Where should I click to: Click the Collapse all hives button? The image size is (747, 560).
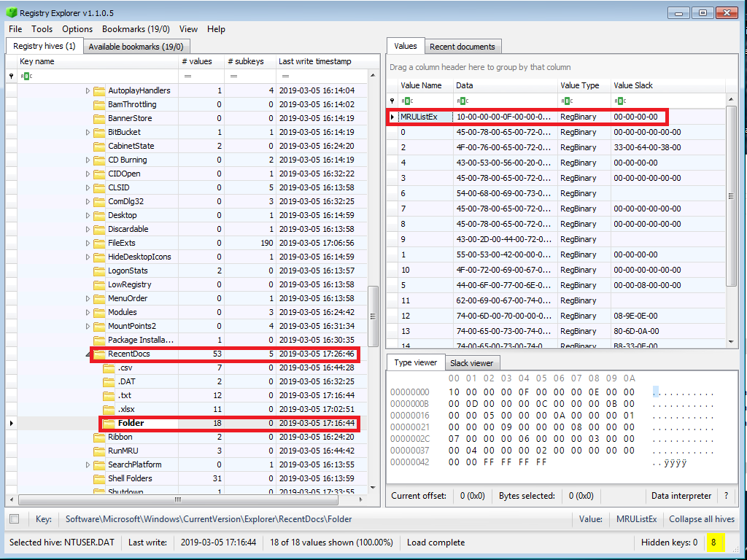[x=701, y=519]
